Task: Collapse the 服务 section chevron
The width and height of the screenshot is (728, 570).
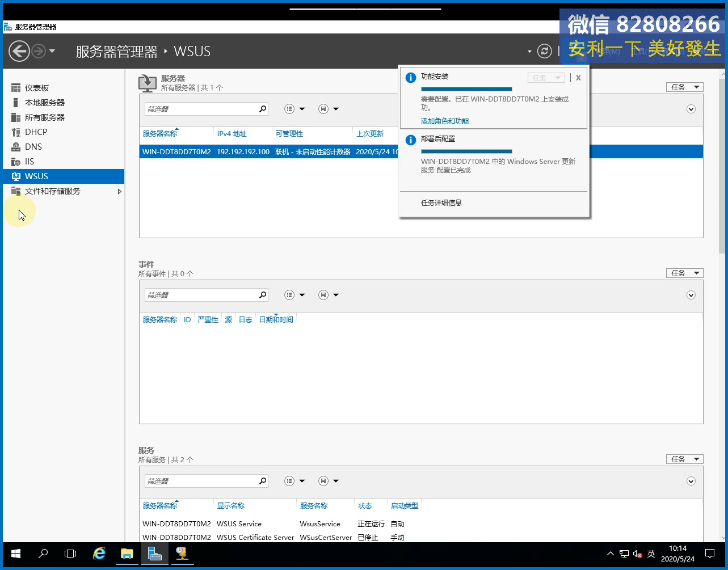Action: (691, 481)
